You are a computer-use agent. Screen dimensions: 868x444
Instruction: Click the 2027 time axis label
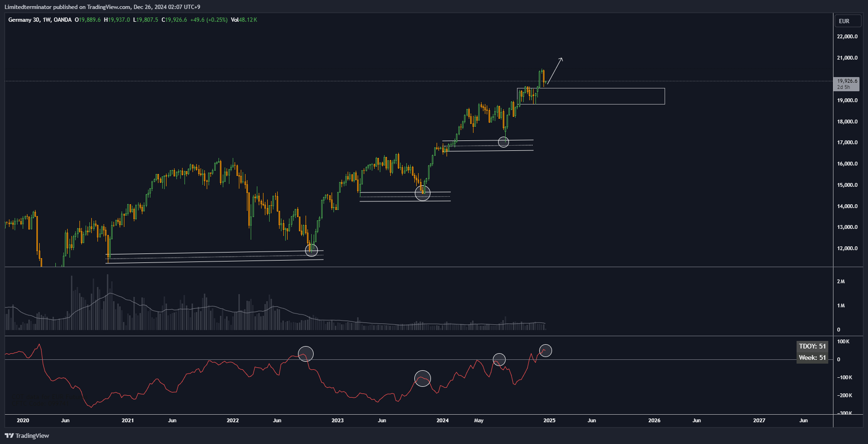(759, 420)
